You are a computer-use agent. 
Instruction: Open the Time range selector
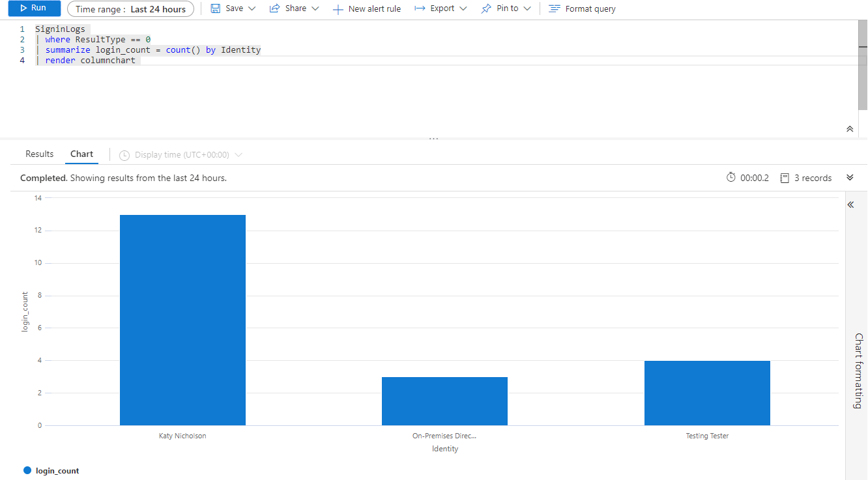[130, 9]
